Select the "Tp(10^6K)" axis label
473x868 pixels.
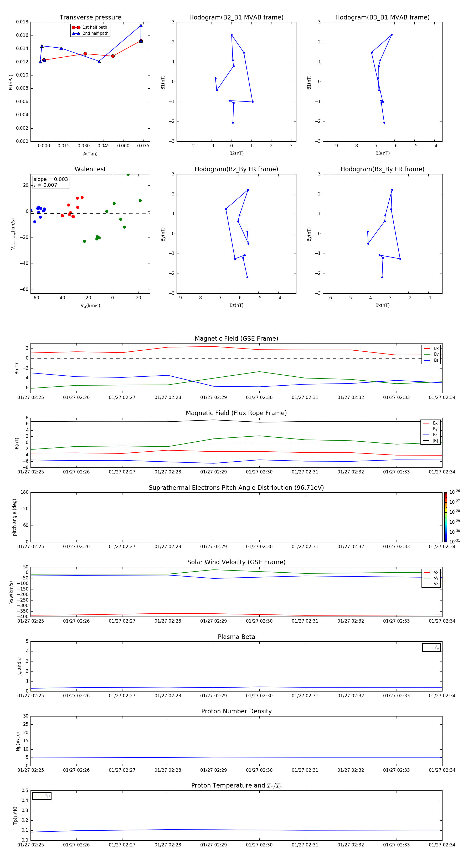click(15, 815)
